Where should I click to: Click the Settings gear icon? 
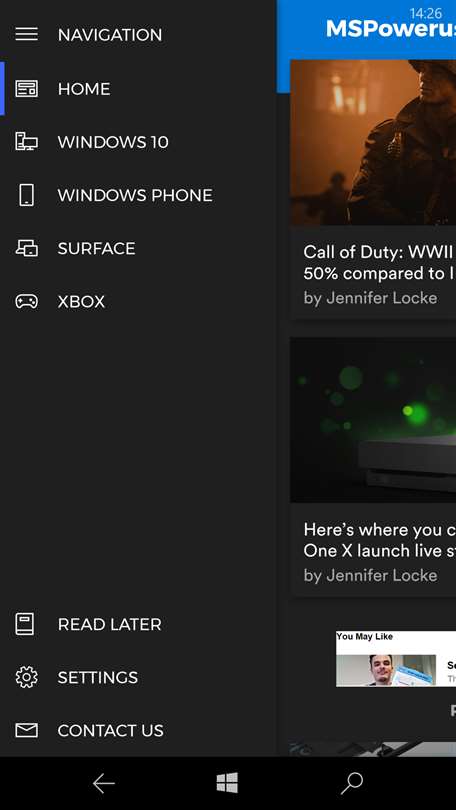[x=26, y=677]
